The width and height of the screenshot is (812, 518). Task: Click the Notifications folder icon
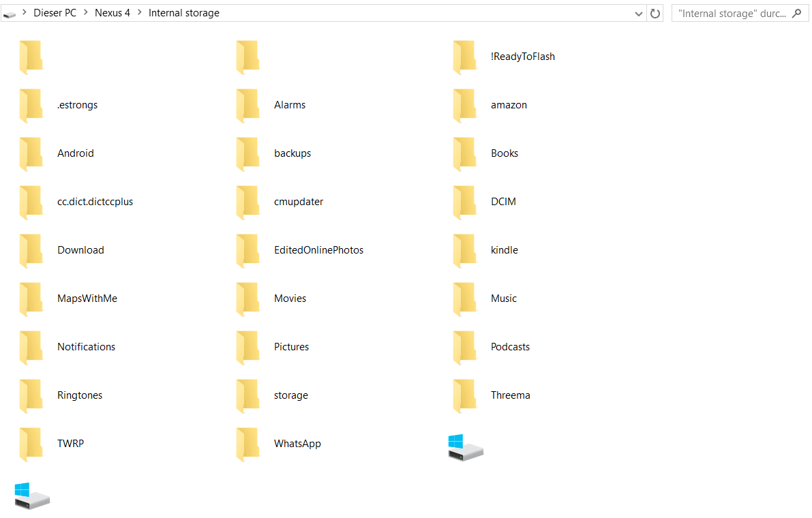pyautogui.click(x=31, y=348)
